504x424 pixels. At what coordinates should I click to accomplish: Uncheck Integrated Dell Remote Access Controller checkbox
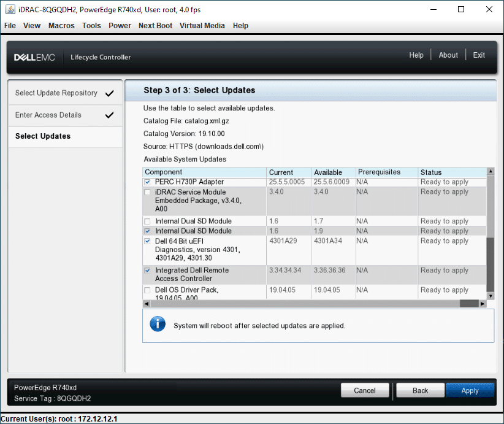pyautogui.click(x=147, y=270)
